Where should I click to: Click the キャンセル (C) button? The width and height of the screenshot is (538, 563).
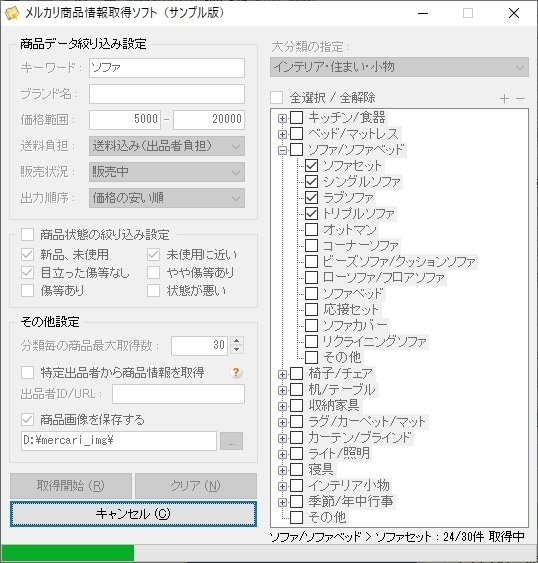[133, 514]
